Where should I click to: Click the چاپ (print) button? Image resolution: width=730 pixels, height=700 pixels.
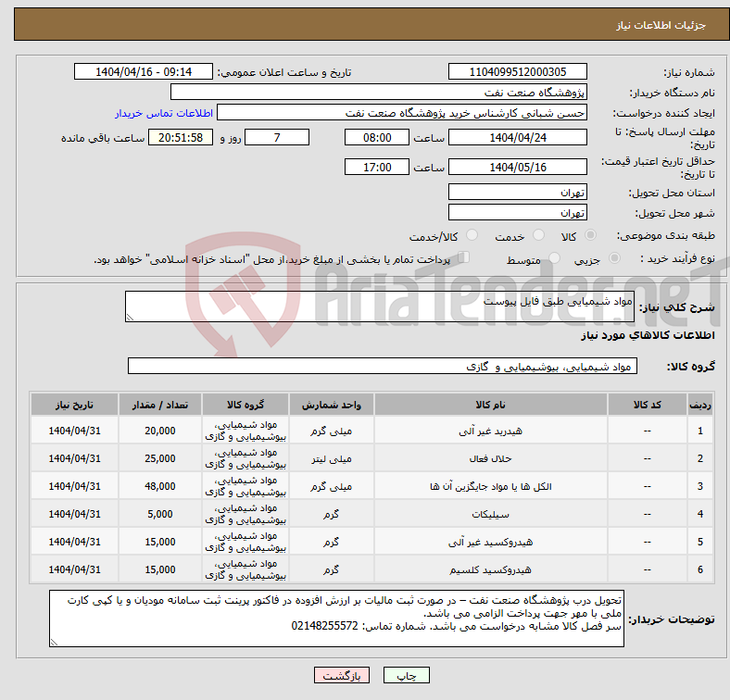[x=406, y=675]
